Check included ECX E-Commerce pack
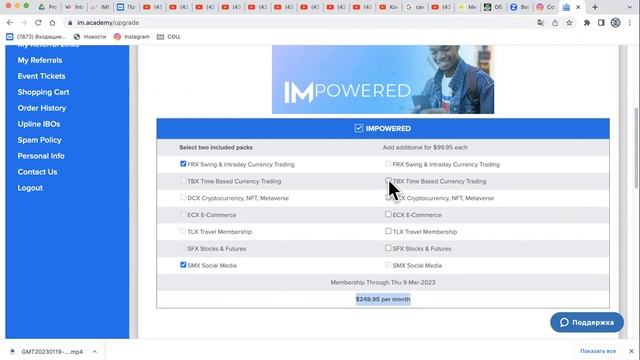 [183, 214]
